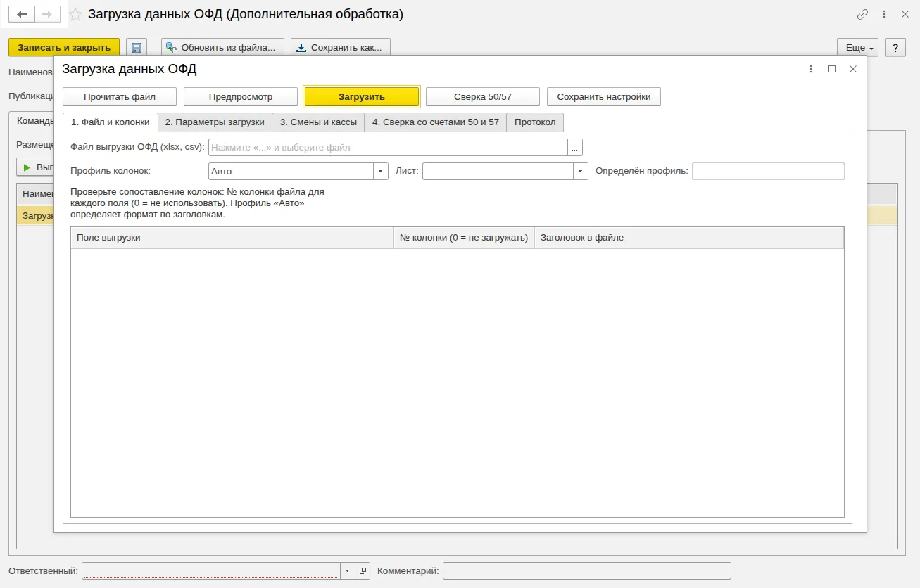Click the Поле выгрузки column header
The width and height of the screenshot is (920, 588).
tap(232, 238)
